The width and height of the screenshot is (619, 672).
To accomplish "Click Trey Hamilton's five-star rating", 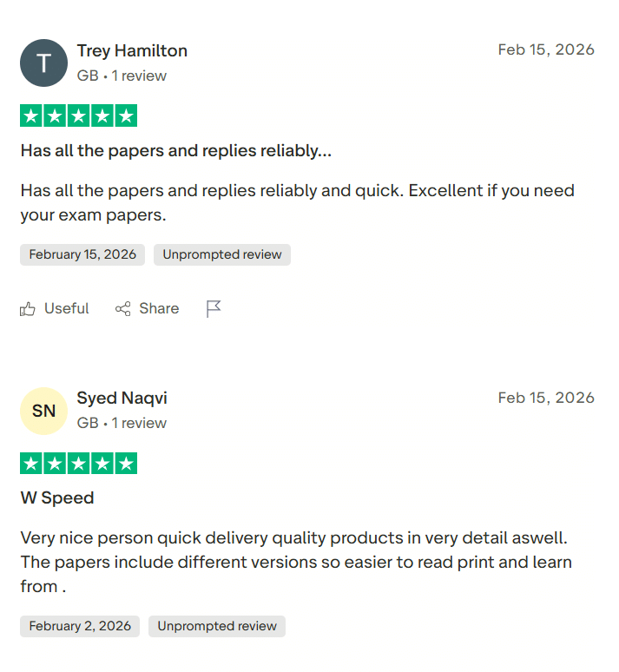I will point(78,115).
